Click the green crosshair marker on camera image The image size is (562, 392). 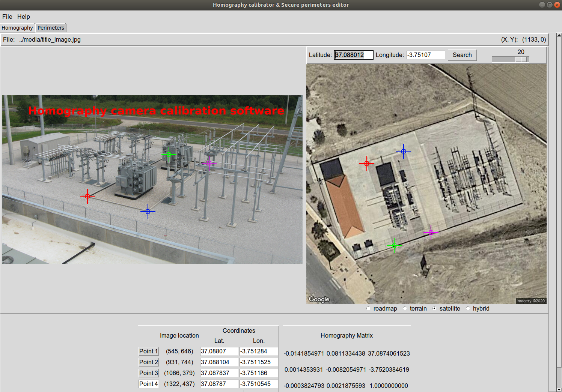169,154
